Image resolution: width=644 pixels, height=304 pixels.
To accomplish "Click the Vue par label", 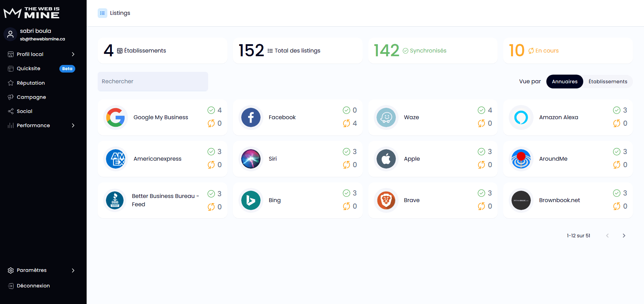I will (530, 82).
